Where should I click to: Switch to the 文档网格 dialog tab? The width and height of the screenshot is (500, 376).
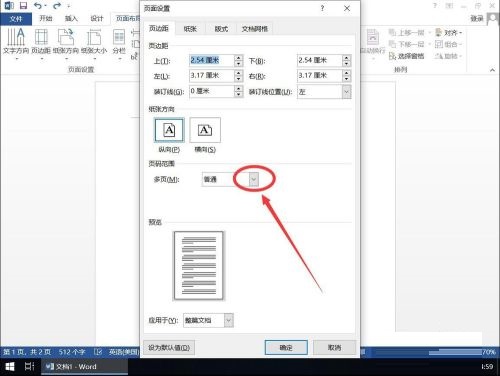click(x=255, y=29)
